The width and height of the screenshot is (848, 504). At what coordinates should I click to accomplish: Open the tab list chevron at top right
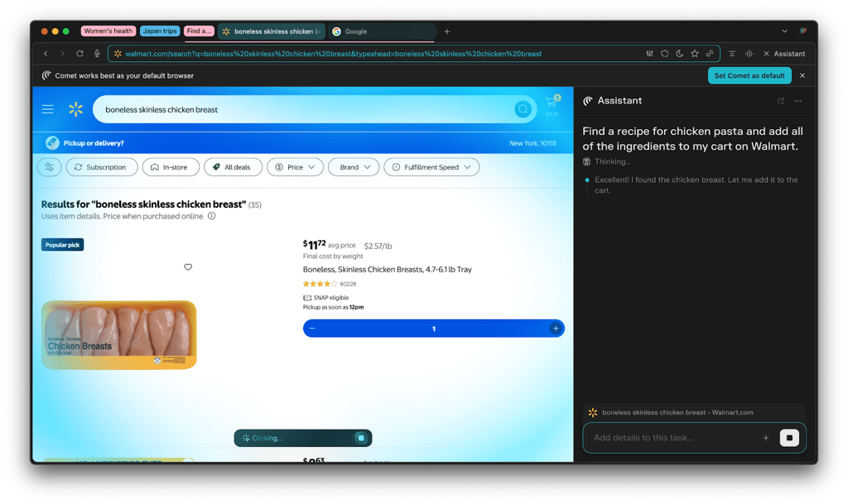pyautogui.click(x=785, y=31)
